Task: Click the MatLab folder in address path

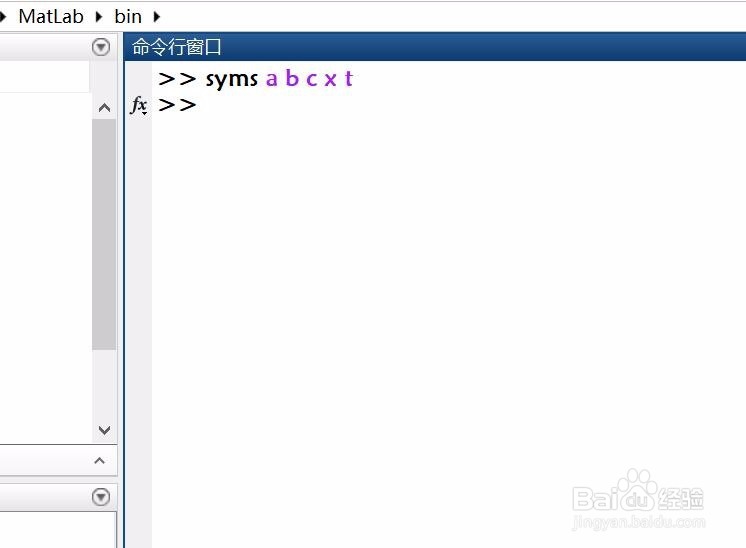Action: point(51,17)
